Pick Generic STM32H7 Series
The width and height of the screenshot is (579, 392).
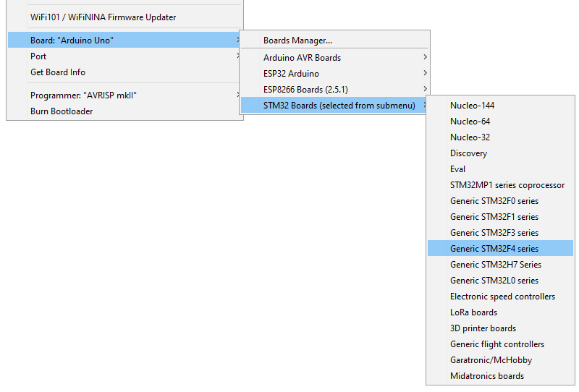click(500, 264)
